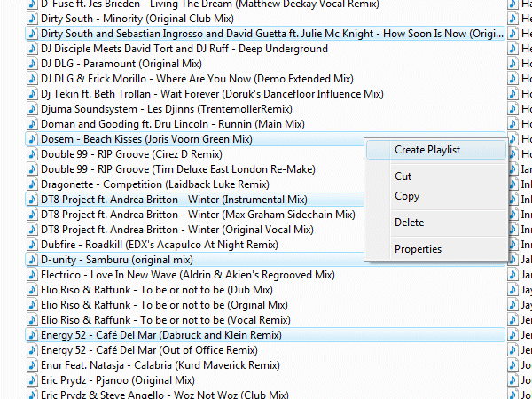This screenshot has width=532, height=399.
Task: Select file Dragonette - Competition (Laidback Luke Remix)
Action: pos(155,184)
